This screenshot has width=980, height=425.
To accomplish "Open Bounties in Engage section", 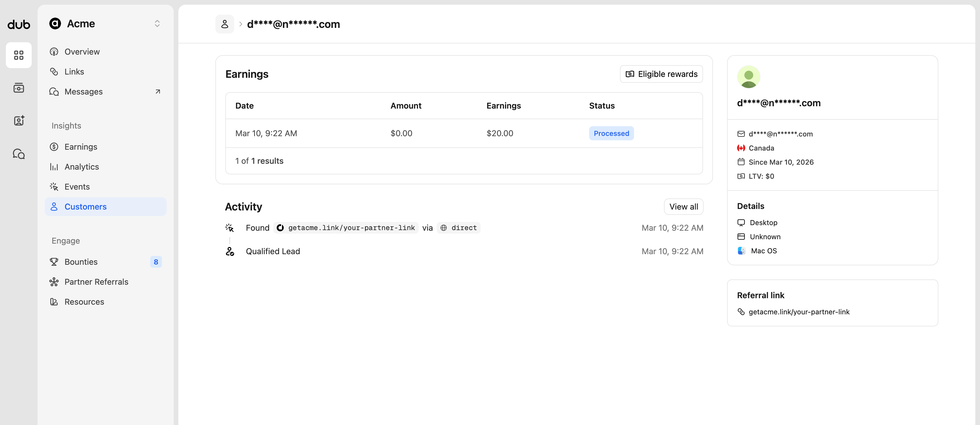I will [106, 262].
